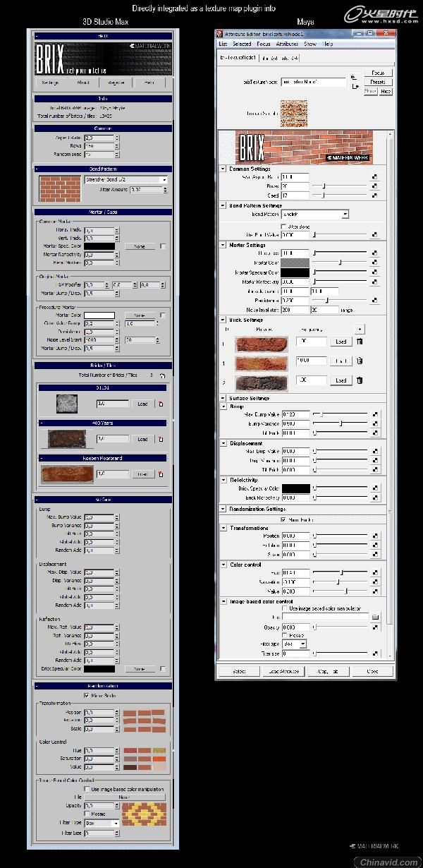Collapse the Randomization Settings section in Maya
Image resolution: width=423 pixels, height=868 pixels.
(223, 509)
